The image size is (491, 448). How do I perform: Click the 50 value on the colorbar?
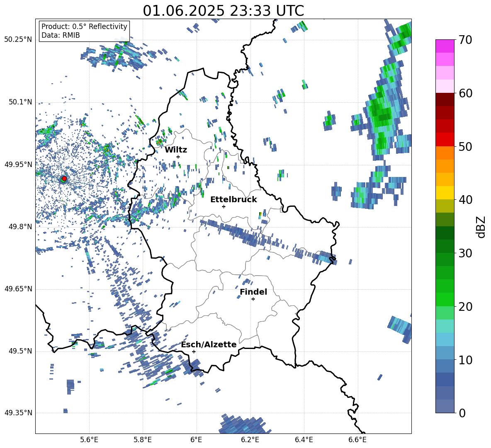pyautogui.click(x=465, y=146)
